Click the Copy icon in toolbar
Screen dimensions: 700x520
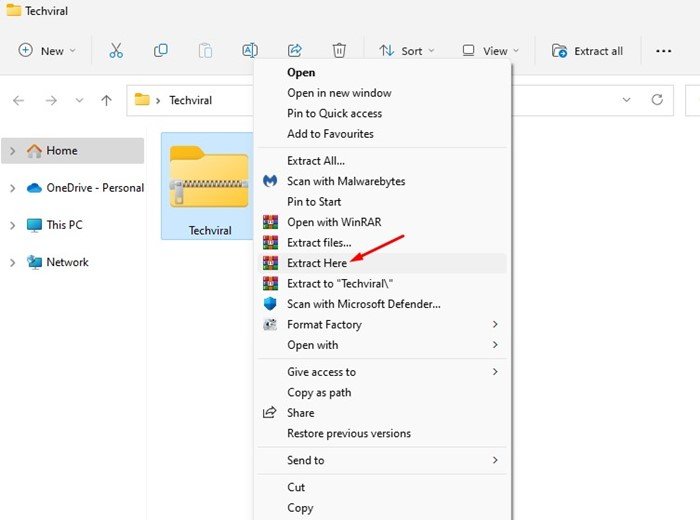[160, 50]
